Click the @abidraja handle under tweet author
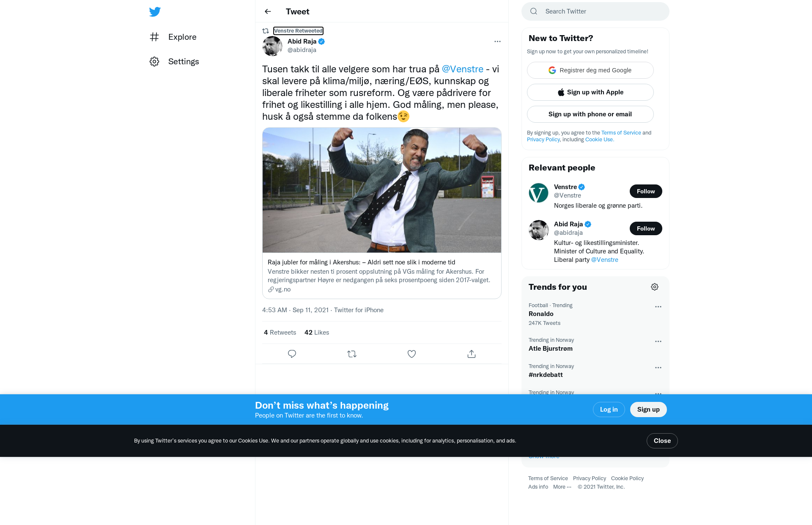This screenshot has width=812, height=525. click(x=302, y=50)
